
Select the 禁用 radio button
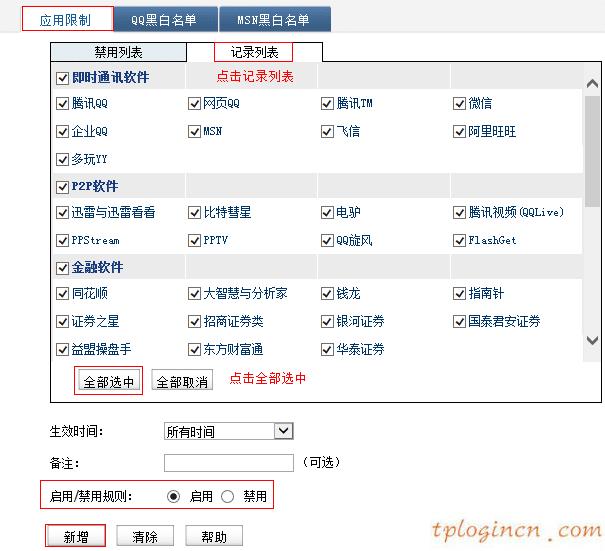click(x=227, y=496)
